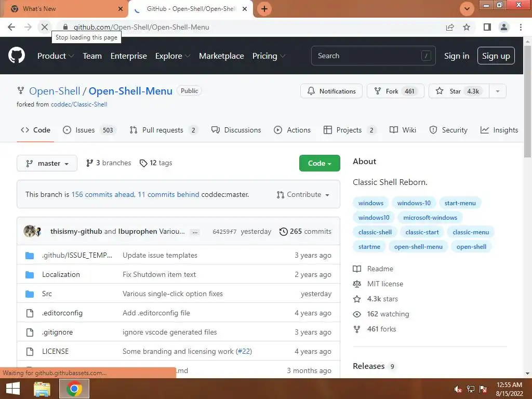This screenshot has width=532, height=399.
Task: Click the forks icon in About
Action: [357, 329]
